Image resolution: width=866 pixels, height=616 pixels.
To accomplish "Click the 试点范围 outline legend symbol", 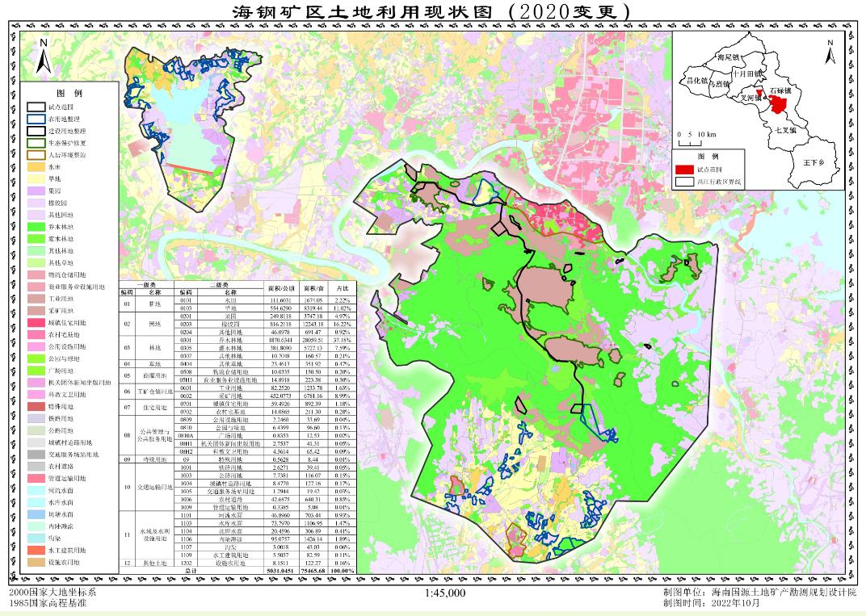I will tap(36, 106).
